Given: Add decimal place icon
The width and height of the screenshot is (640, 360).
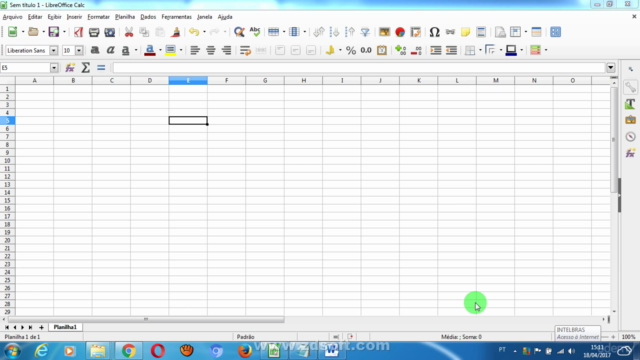Looking at the screenshot, I should [400, 50].
